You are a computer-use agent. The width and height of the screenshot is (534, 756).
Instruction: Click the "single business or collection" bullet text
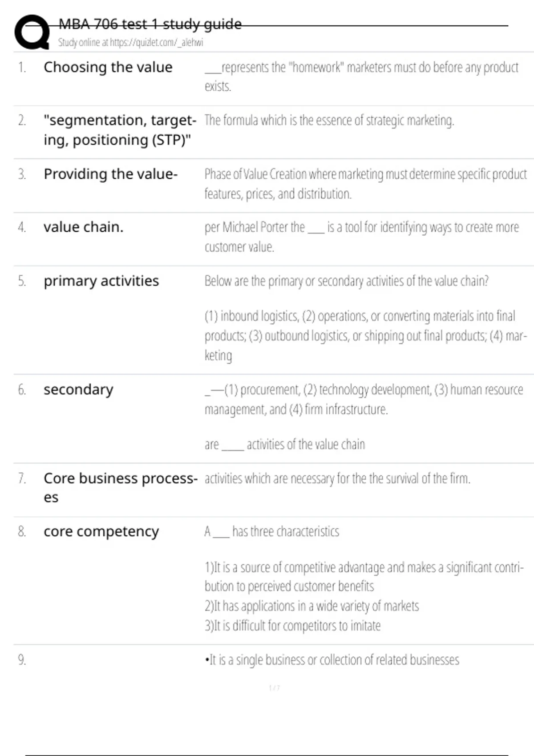[x=332, y=660]
